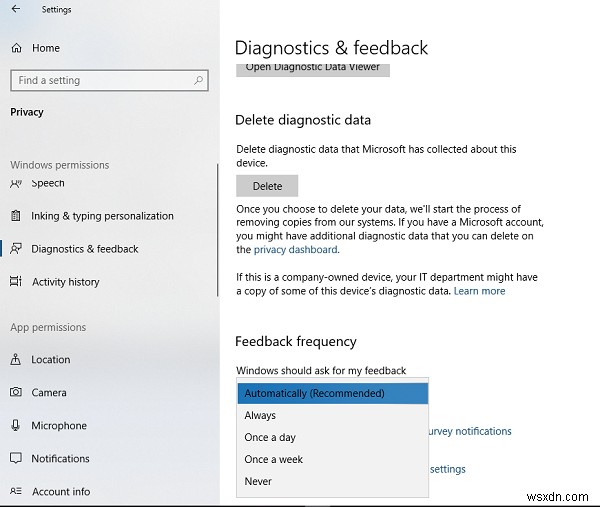Image resolution: width=600 pixels, height=507 pixels.
Task: Click the Location icon
Action: (16, 360)
